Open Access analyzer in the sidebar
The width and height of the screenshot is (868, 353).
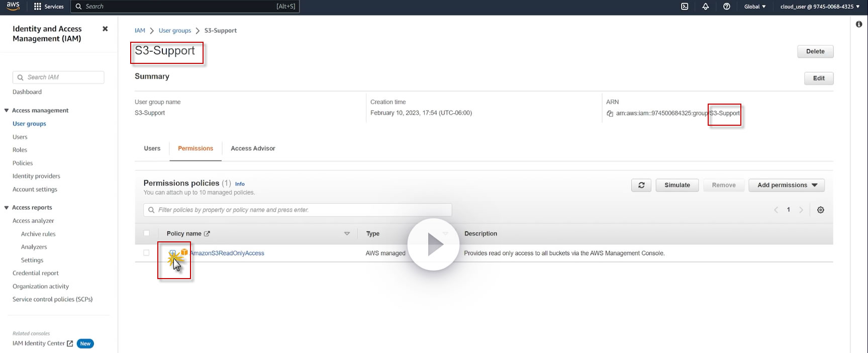coord(33,221)
